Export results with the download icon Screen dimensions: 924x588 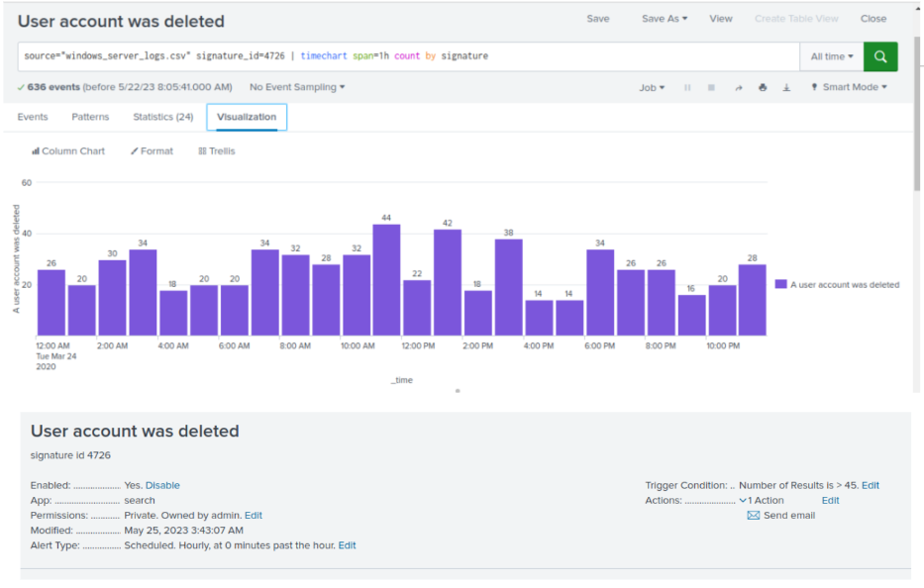click(786, 87)
